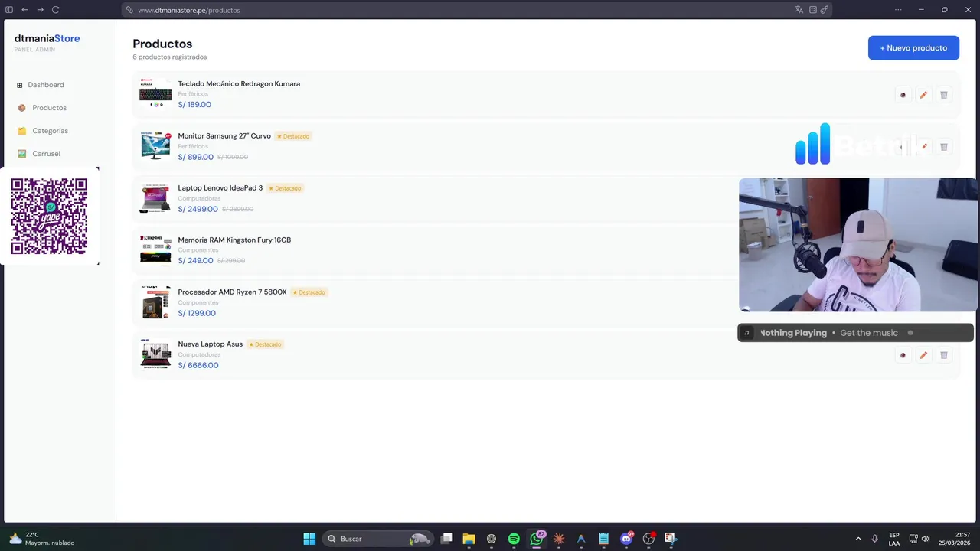The image size is (980, 551).
Task: Edit the Monitor Samsung 27" Curvo product
Action: [923, 147]
